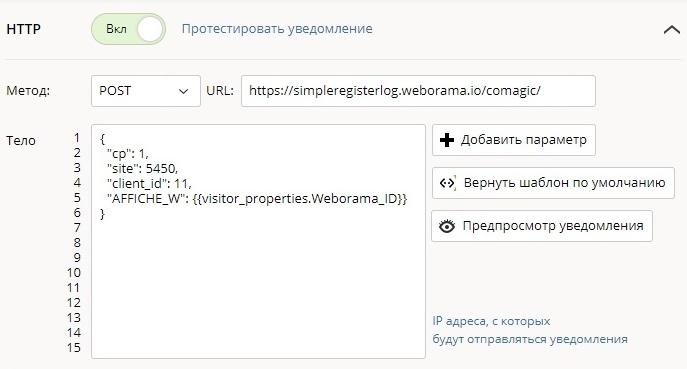The height and width of the screenshot is (369, 687).
Task: Click the dropdown arrow in Метод field
Action: [x=183, y=91]
